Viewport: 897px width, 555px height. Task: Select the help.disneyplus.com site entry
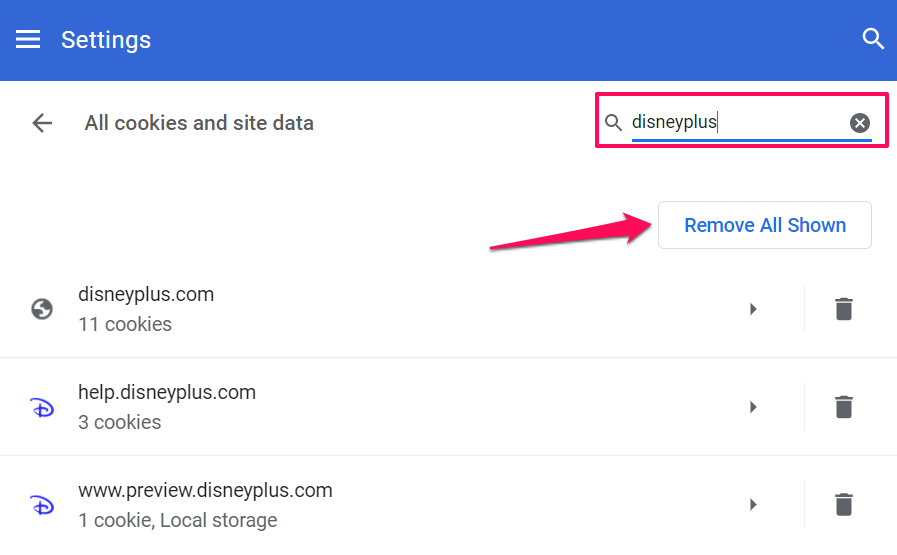click(x=167, y=394)
